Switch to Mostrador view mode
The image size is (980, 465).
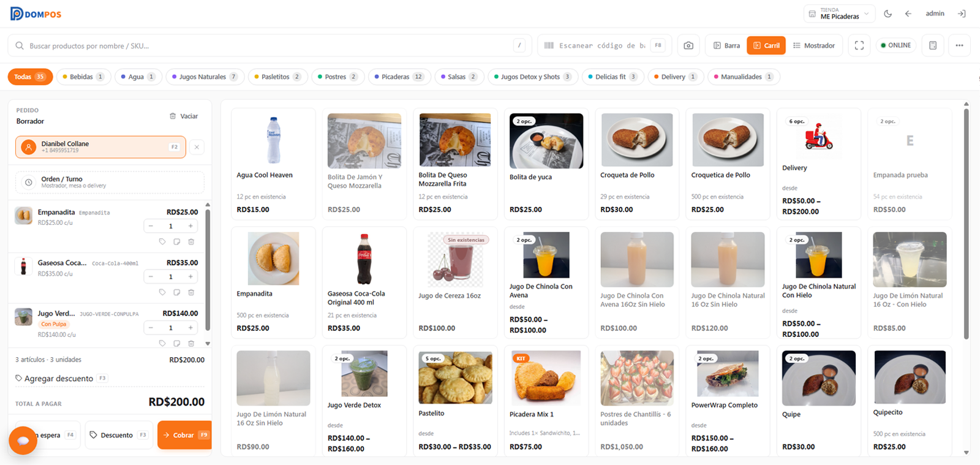tap(814, 45)
